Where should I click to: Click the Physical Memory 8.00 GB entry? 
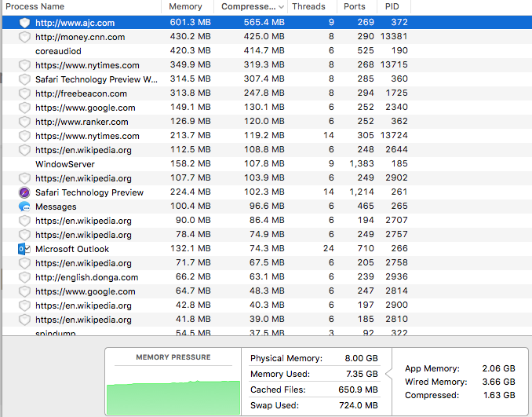tap(314, 358)
